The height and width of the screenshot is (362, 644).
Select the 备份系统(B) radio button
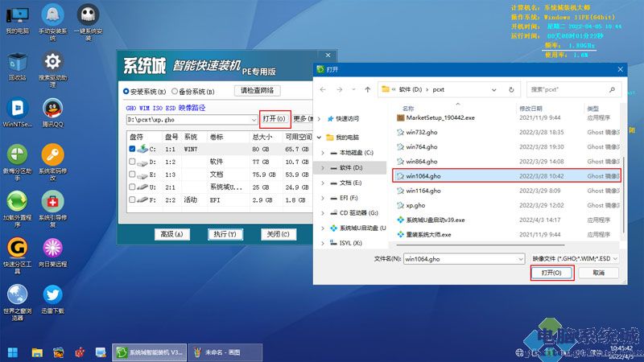click(x=175, y=92)
